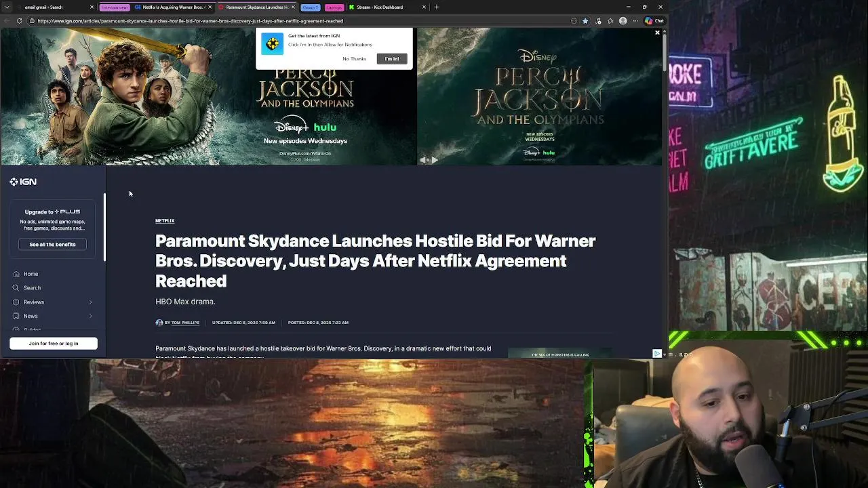
Task: Click the IGN notification logo icon
Action: [272, 44]
